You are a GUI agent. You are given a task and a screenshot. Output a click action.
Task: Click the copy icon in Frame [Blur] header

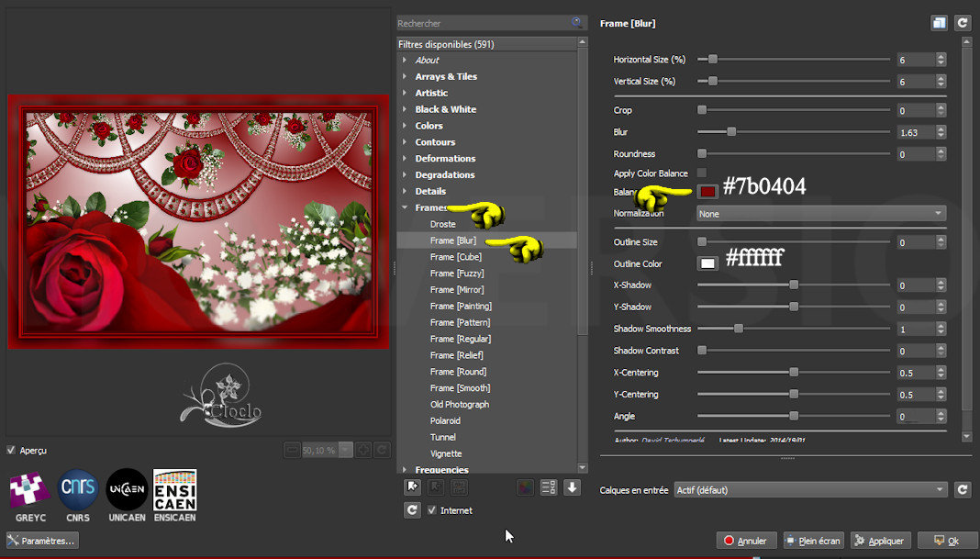tap(939, 23)
